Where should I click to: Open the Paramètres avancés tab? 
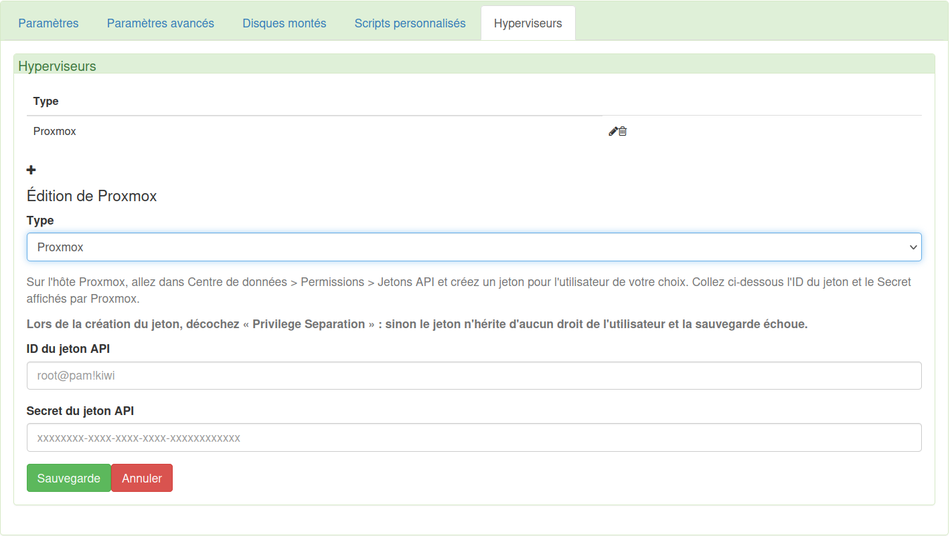tap(161, 24)
